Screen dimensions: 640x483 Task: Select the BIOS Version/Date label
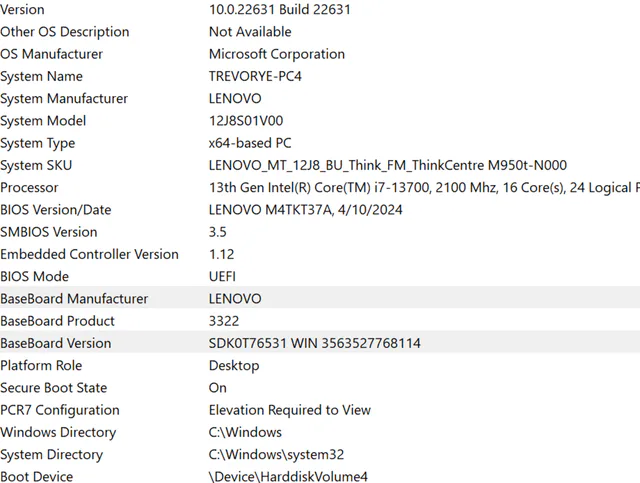pyautogui.click(x=56, y=210)
